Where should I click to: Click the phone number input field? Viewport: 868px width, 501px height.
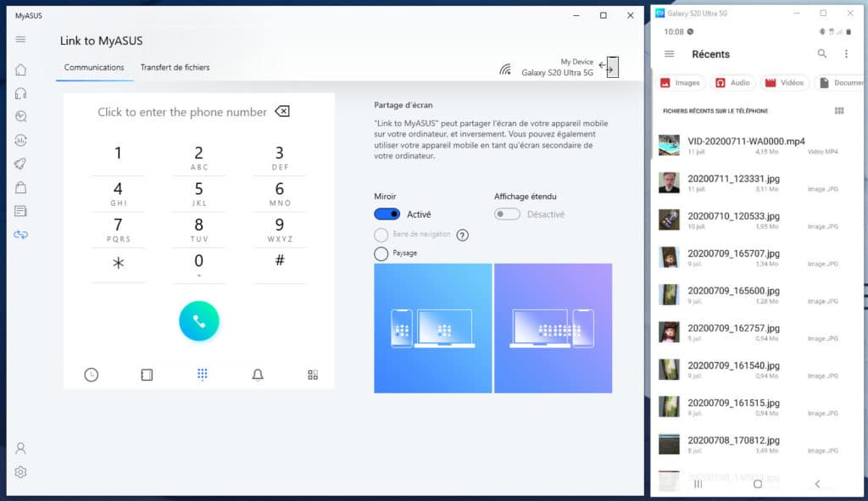[x=182, y=112]
